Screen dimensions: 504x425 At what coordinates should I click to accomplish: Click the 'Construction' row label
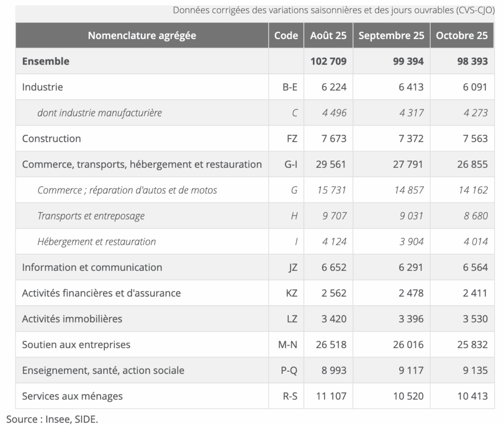coord(51,138)
